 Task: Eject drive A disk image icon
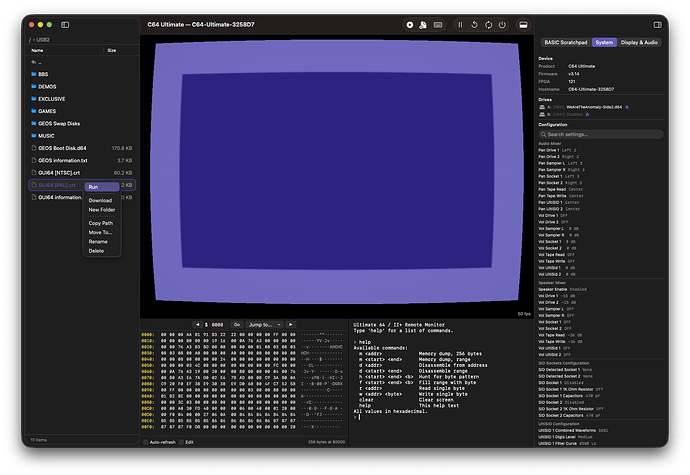pyautogui.click(x=627, y=107)
